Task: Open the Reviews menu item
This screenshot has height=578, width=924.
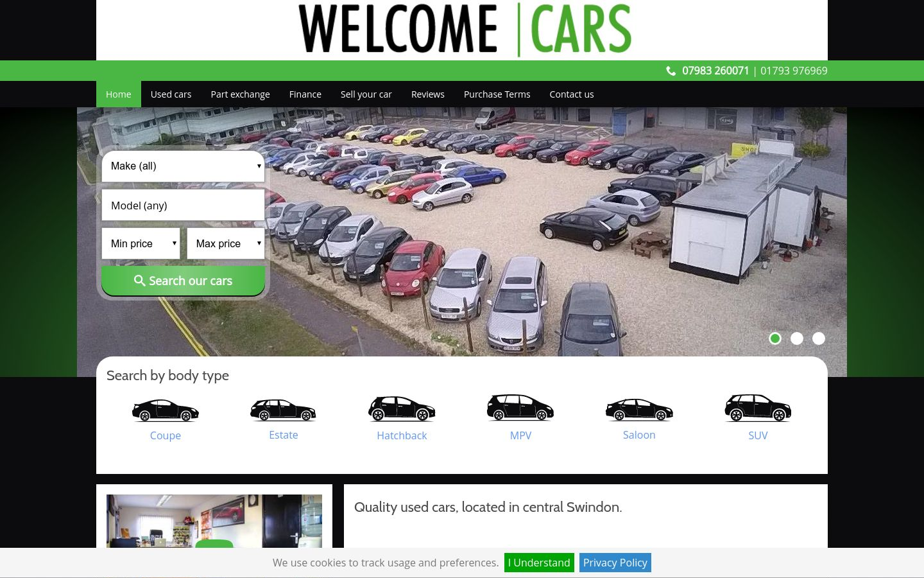Action: 428,94
